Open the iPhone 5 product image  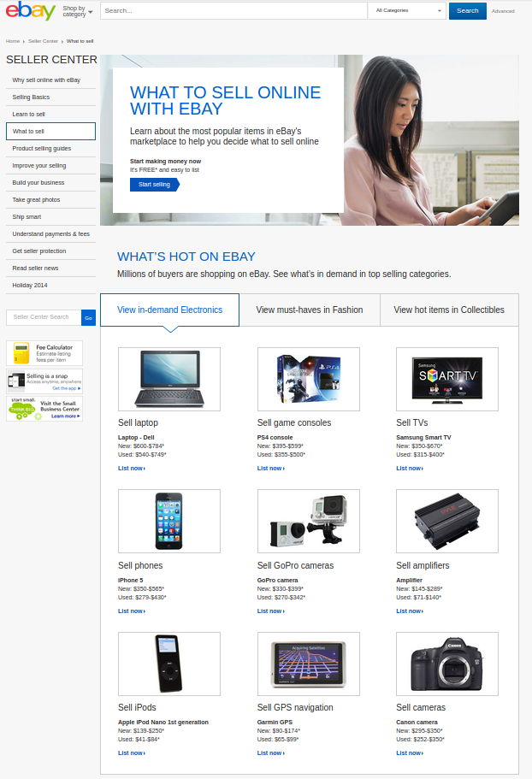[x=169, y=521]
